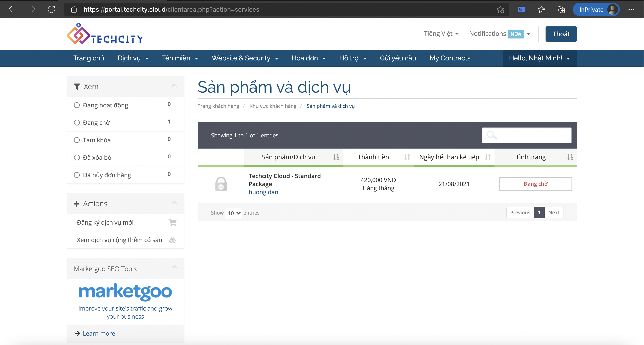Click the Đang chờ status button

coord(535,184)
